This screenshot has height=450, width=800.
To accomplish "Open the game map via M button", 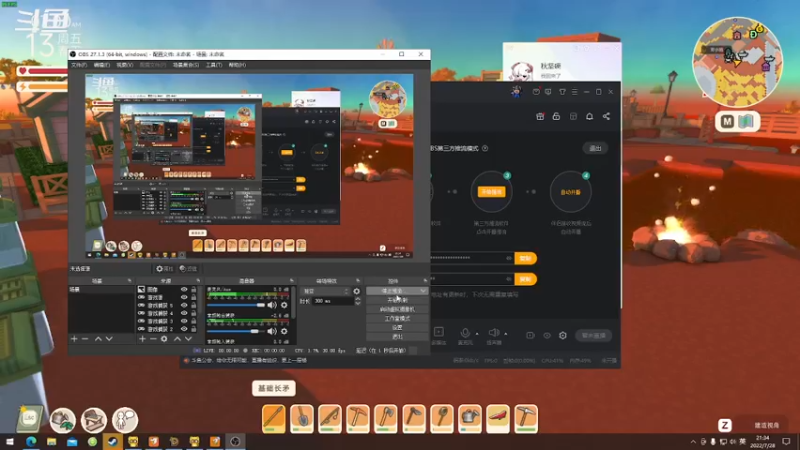I will tap(727, 121).
